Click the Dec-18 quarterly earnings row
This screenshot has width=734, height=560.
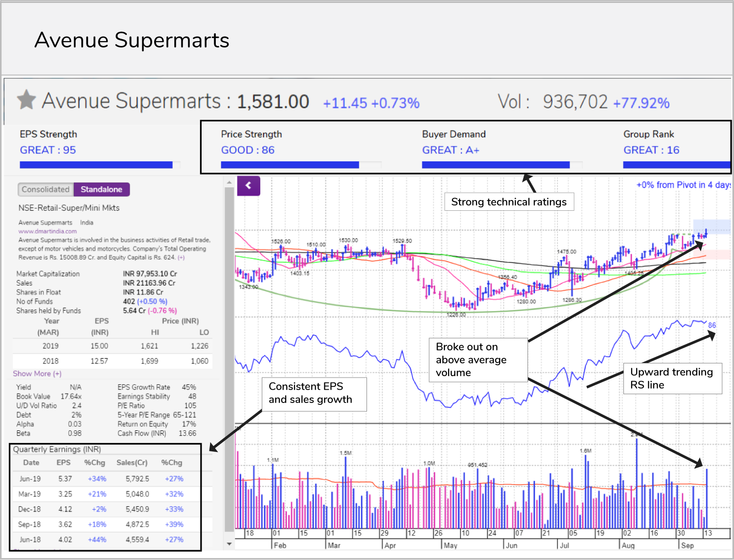[112, 509]
